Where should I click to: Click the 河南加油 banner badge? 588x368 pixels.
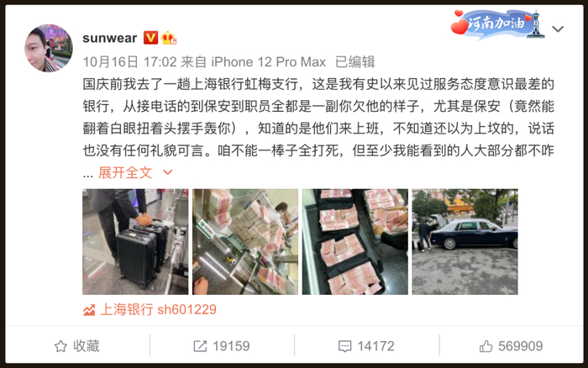coord(498,24)
